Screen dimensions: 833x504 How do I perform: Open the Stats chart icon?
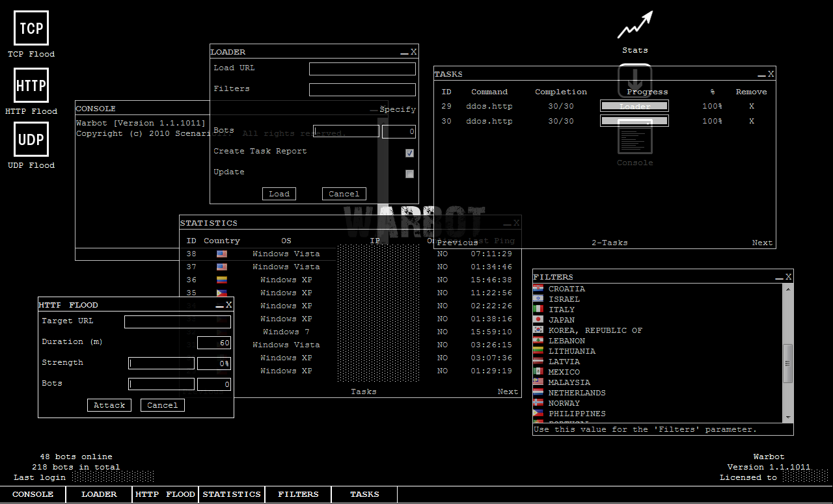click(x=635, y=26)
